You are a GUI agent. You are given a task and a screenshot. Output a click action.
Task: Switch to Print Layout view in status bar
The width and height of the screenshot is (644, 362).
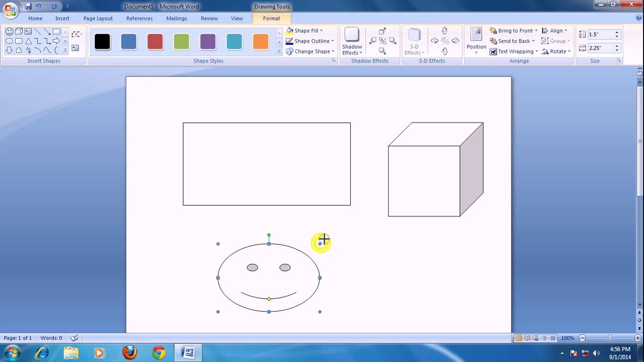[518, 338]
